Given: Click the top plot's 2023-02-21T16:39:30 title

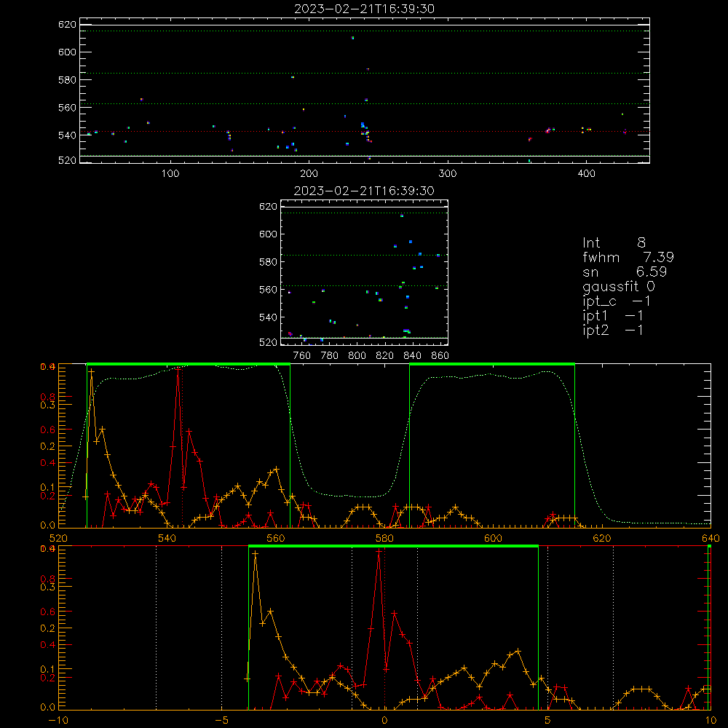Looking at the screenshot, I should point(365,9).
